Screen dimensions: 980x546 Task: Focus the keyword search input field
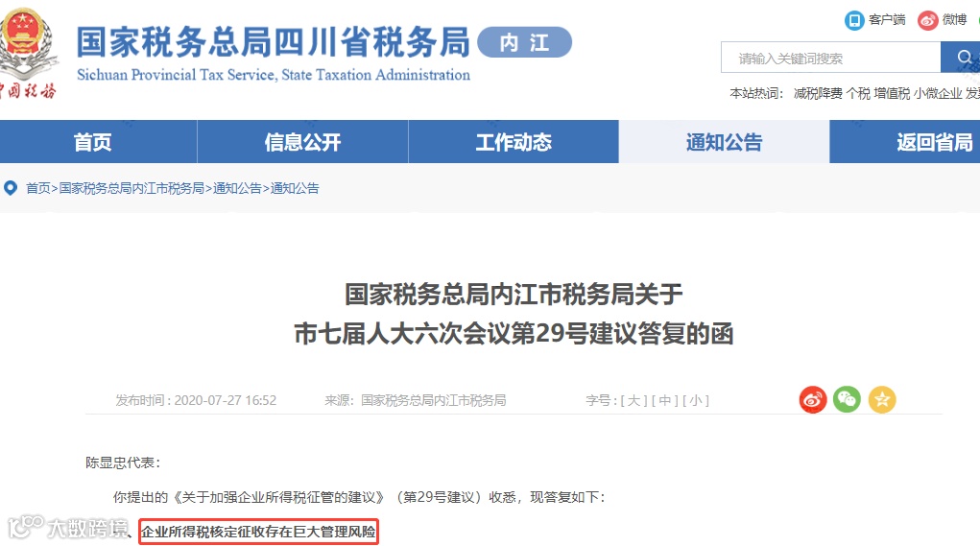(x=830, y=58)
